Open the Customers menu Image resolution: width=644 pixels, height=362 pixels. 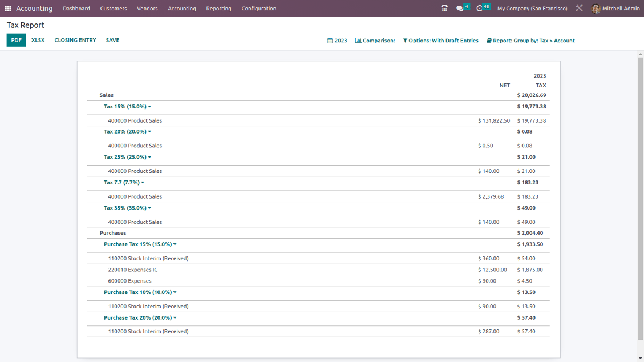(x=114, y=8)
